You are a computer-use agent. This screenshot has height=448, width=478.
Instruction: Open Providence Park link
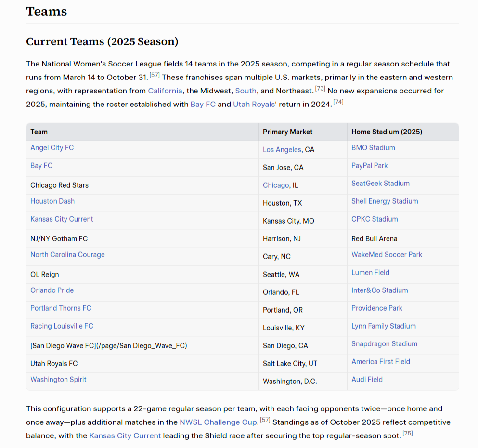377,308
